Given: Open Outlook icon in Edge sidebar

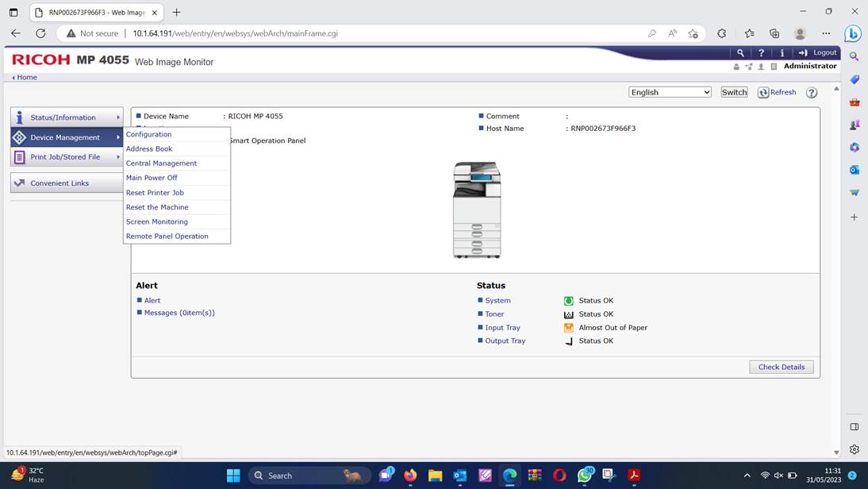Looking at the screenshot, I should click(855, 170).
